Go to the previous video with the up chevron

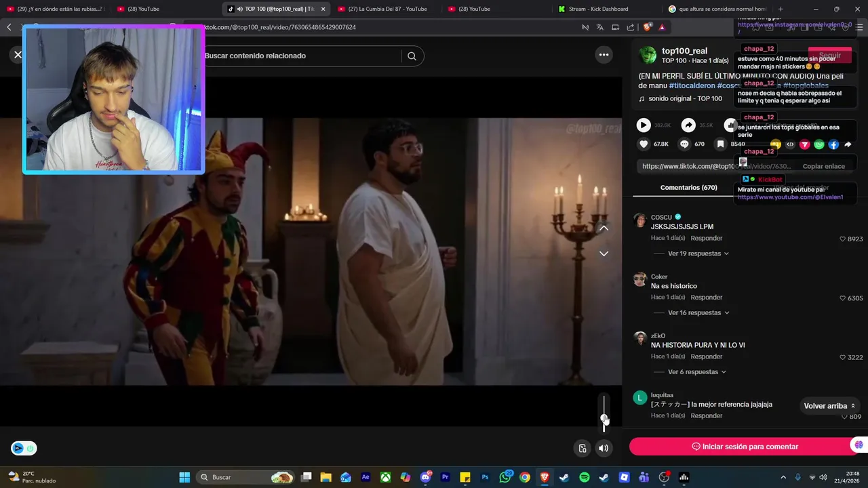tap(604, 228)
